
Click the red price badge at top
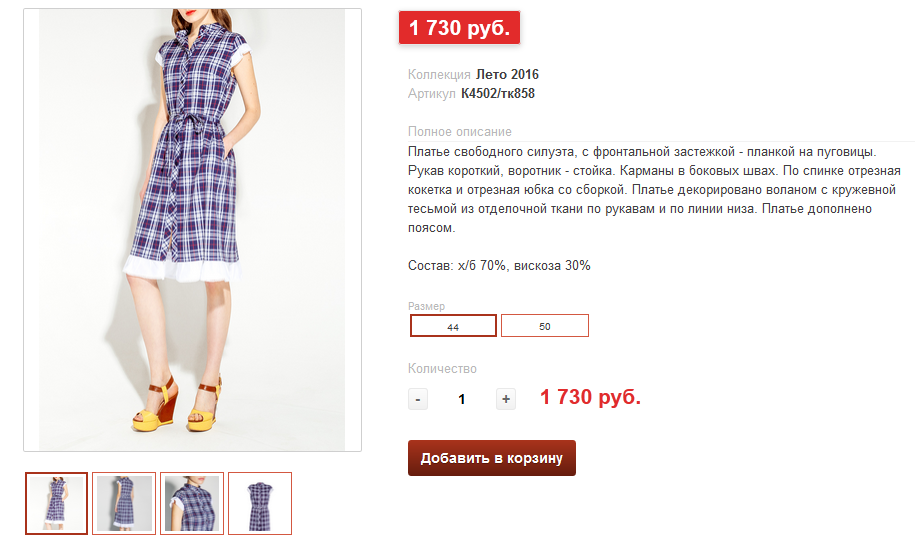(459, 27)
